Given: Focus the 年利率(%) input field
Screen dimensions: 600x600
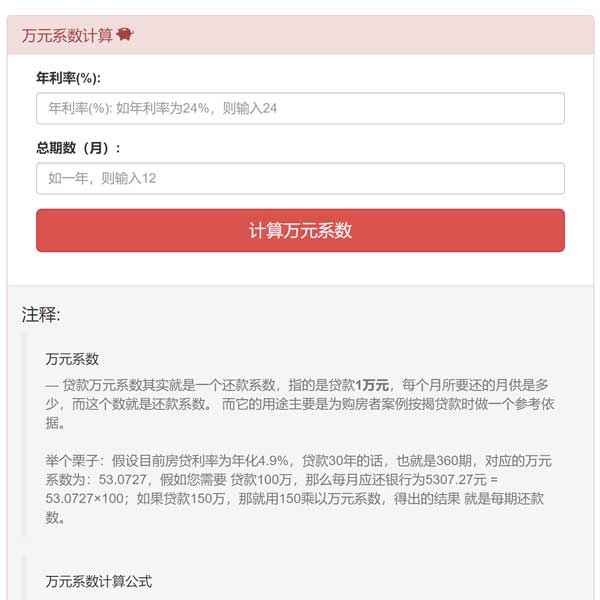Looking at the screenshot, I should click(300, 108).
